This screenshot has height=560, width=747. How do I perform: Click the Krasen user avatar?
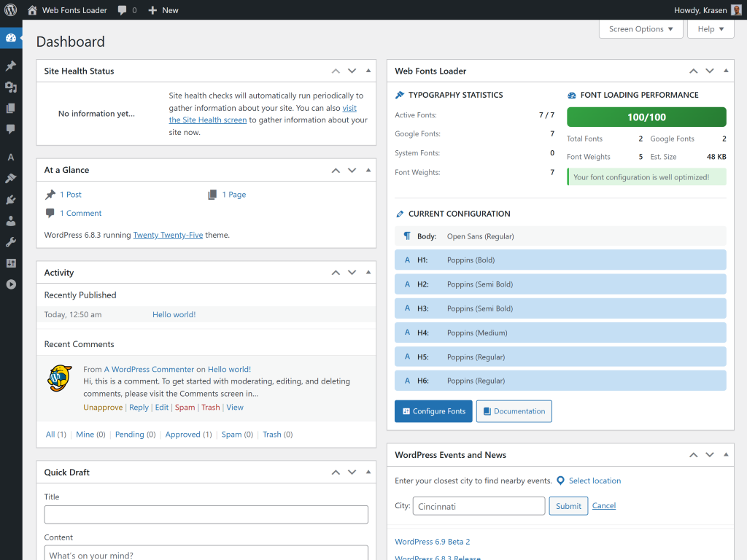[737, 10]
